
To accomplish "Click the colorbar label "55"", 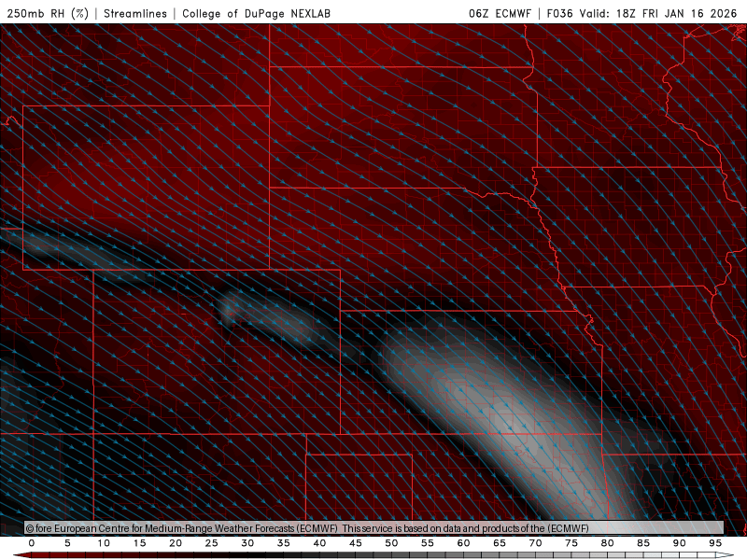I will 428,543.
